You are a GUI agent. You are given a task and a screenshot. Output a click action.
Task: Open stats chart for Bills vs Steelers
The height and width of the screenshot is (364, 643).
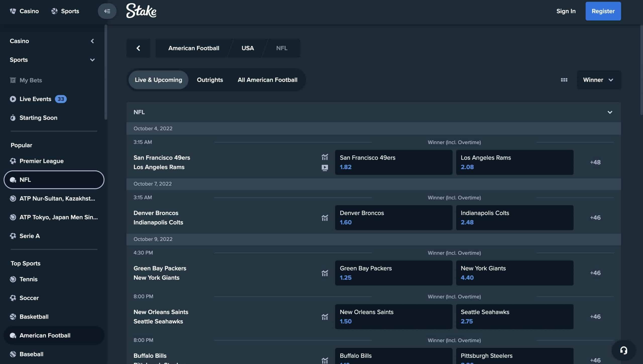point(325,360)
